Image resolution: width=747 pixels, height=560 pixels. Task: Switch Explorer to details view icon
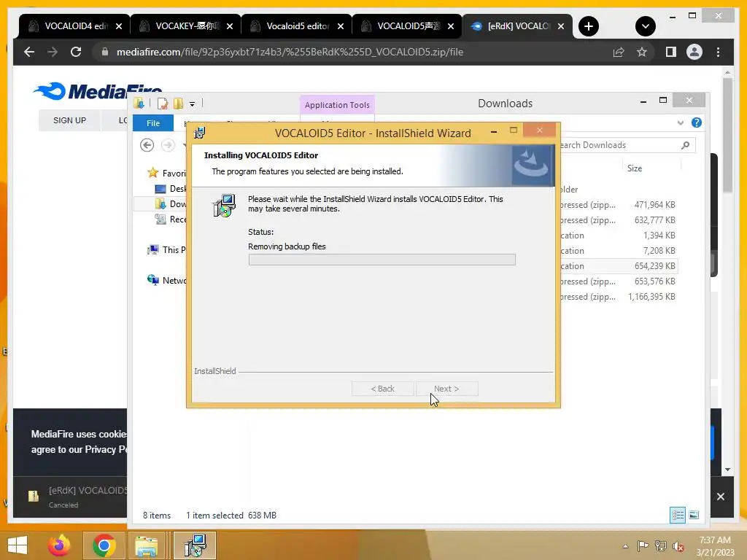click(678, 515)
